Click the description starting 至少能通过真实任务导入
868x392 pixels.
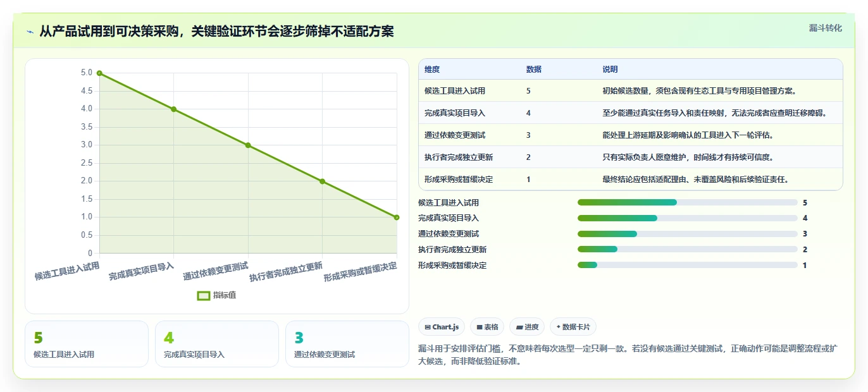coord(714,113)
